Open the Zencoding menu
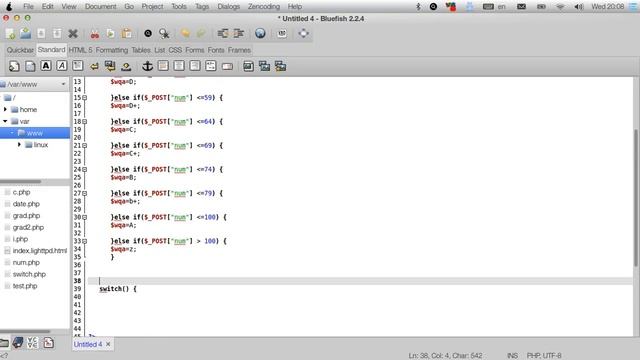640x360 pixels. [x=264, y=7]
